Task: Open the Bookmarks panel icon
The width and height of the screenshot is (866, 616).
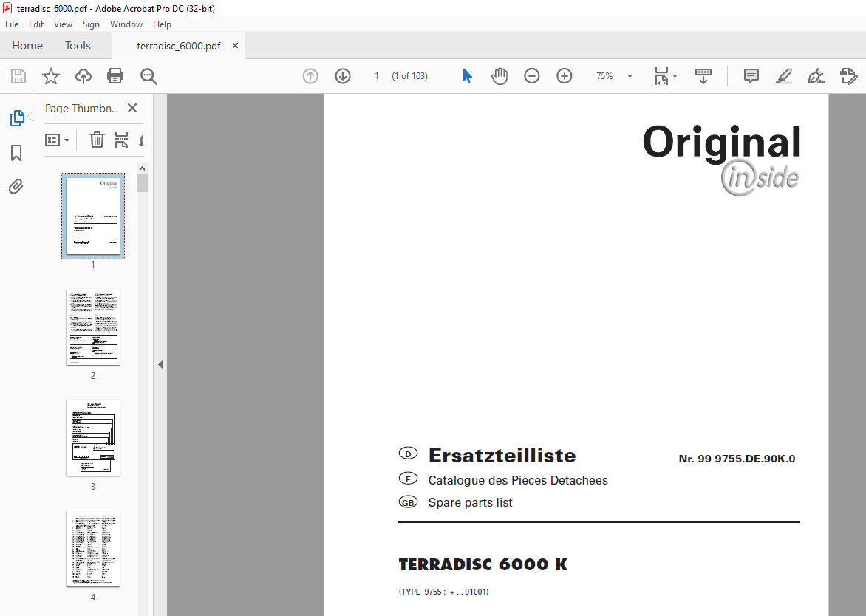Action: click(x=16, y=153)
